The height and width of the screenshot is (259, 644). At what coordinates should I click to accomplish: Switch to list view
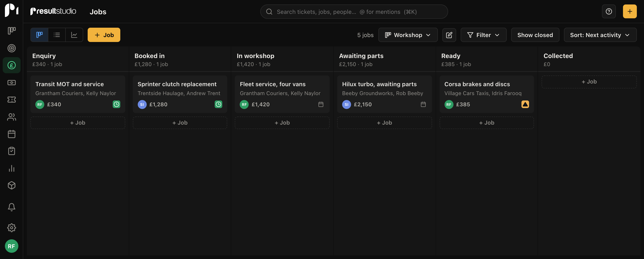[x=57, y=35]
